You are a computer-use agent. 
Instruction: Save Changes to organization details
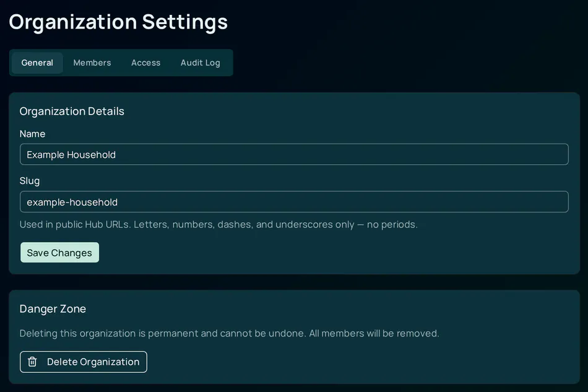[59, 253]
